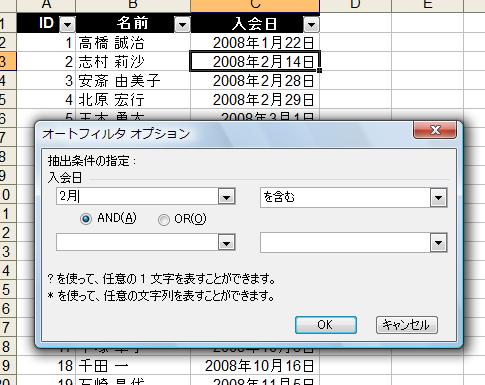
Task: Select cell 安斎 由美子
Action: point(133,80)
